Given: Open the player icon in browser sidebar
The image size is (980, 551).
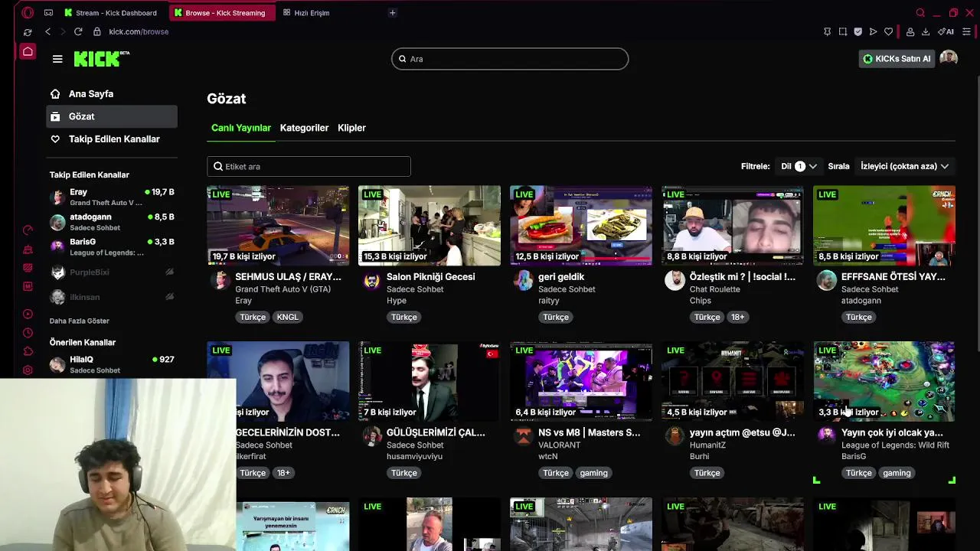Looking at the screenshot, I should [28, 314].
